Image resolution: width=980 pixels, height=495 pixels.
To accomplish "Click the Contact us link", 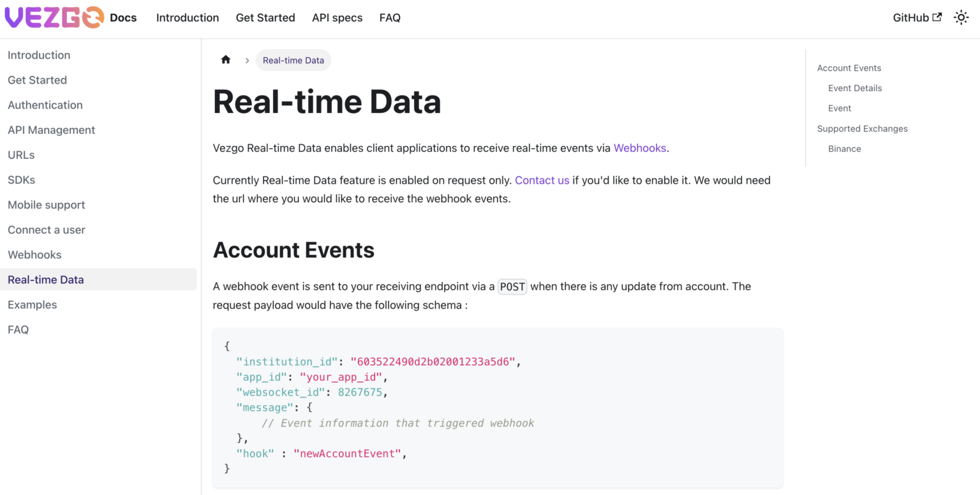I will click(542, 180).
